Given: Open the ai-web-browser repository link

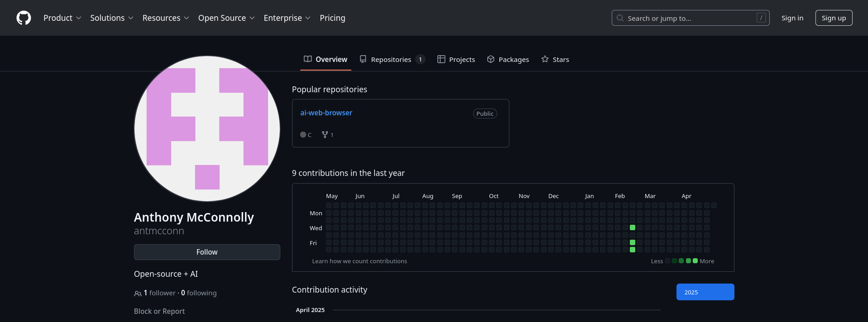Looking at the screenshot, I should [x=326, y=113].
